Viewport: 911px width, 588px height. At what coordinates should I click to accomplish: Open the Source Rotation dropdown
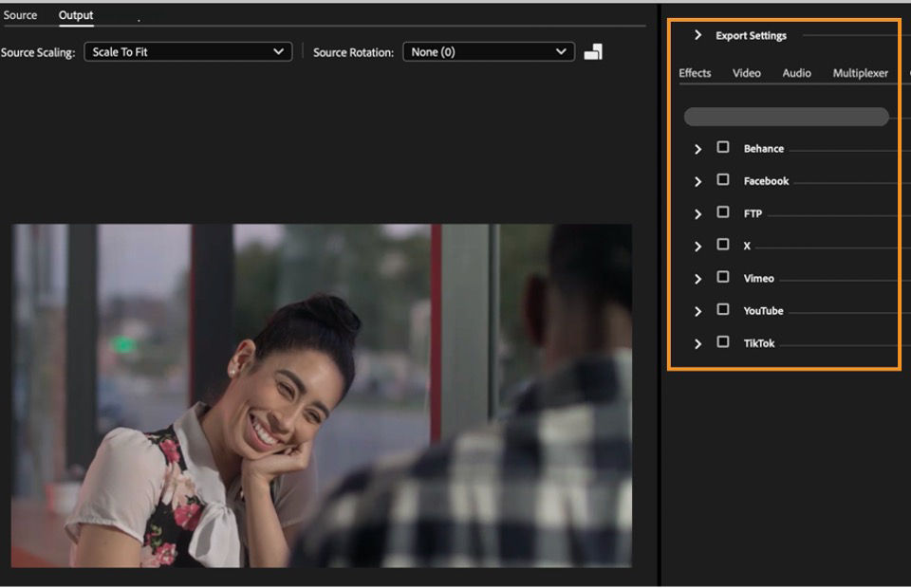(x=489, y=51)
